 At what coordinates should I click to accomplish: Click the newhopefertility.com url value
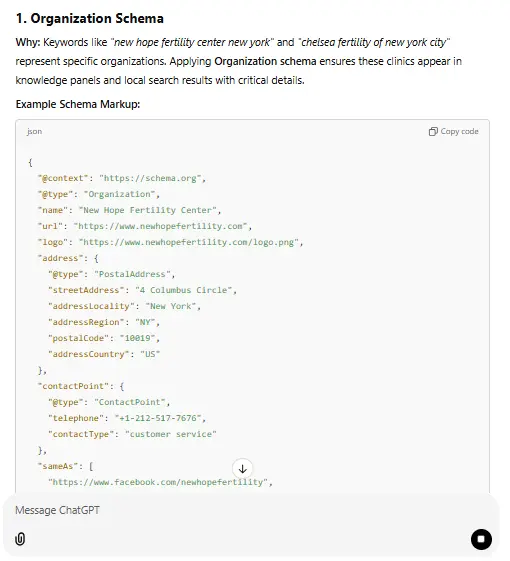pos(160,226)
